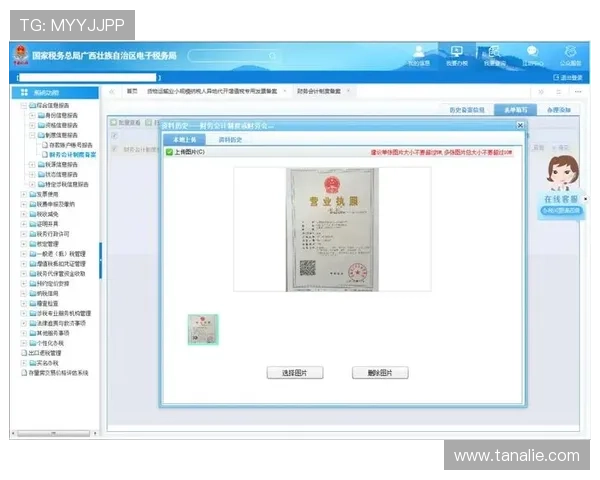Click the folder icon of 证明开具
The image size is (600, 480).
[x=33, y=224]
